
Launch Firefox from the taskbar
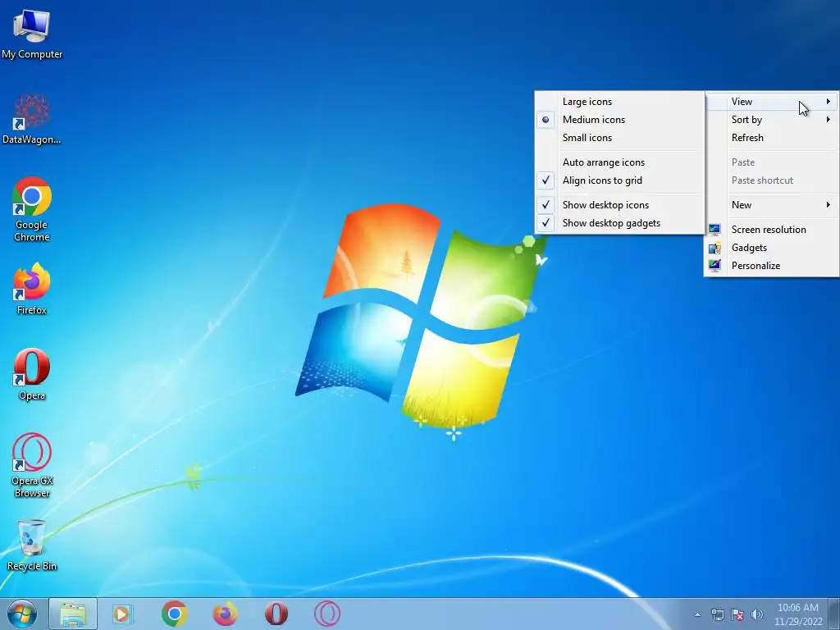tap(225, 614)
